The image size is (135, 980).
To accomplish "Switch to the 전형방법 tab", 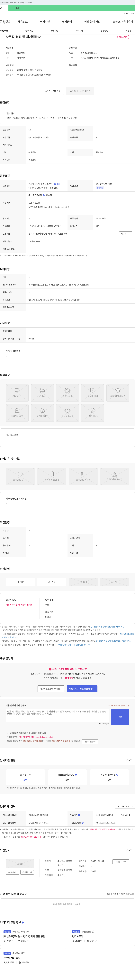I will [x=104, y=30].
